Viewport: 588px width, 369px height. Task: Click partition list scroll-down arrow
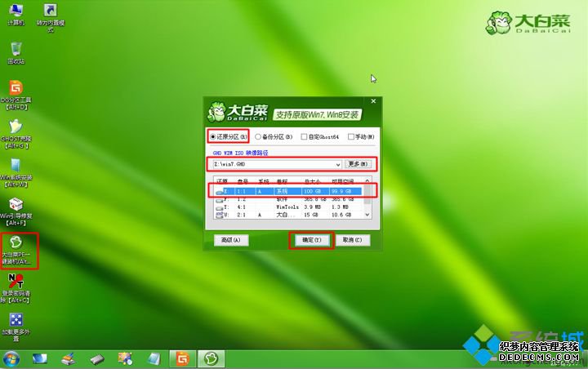pyautogui.click(x=367, y=215)
